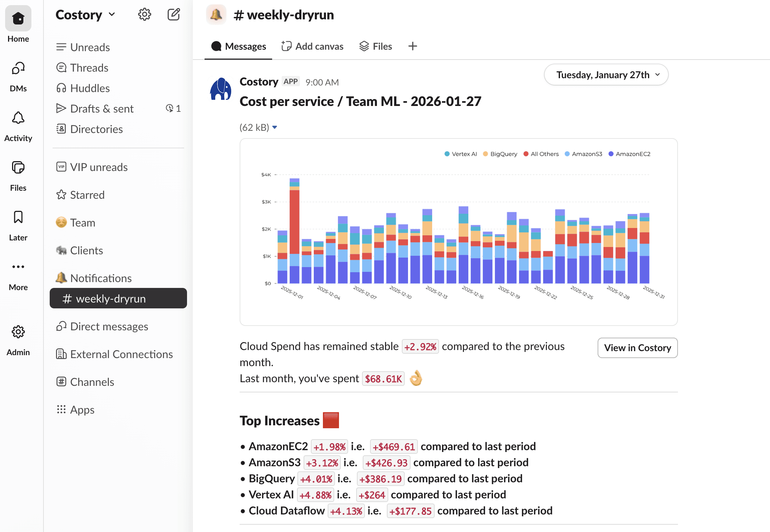Open the Threads sidebar link
The image size is (770, 532).
pos(89,68)
